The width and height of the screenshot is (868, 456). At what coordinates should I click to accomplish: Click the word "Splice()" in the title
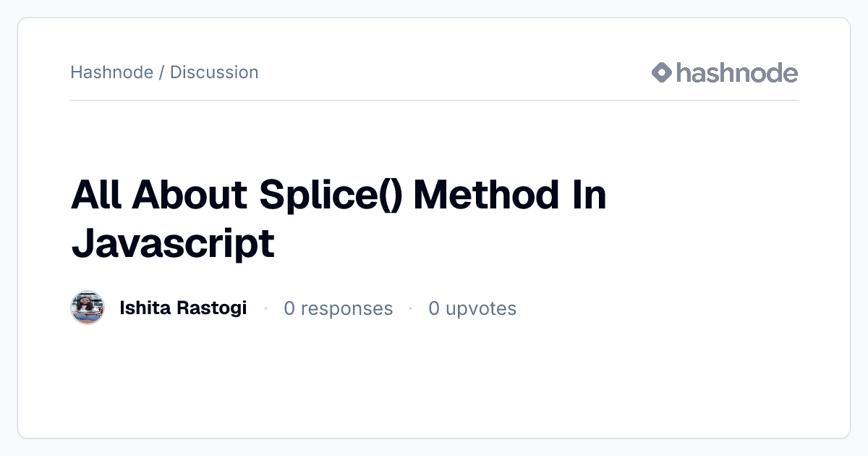[x=330, y=195]
